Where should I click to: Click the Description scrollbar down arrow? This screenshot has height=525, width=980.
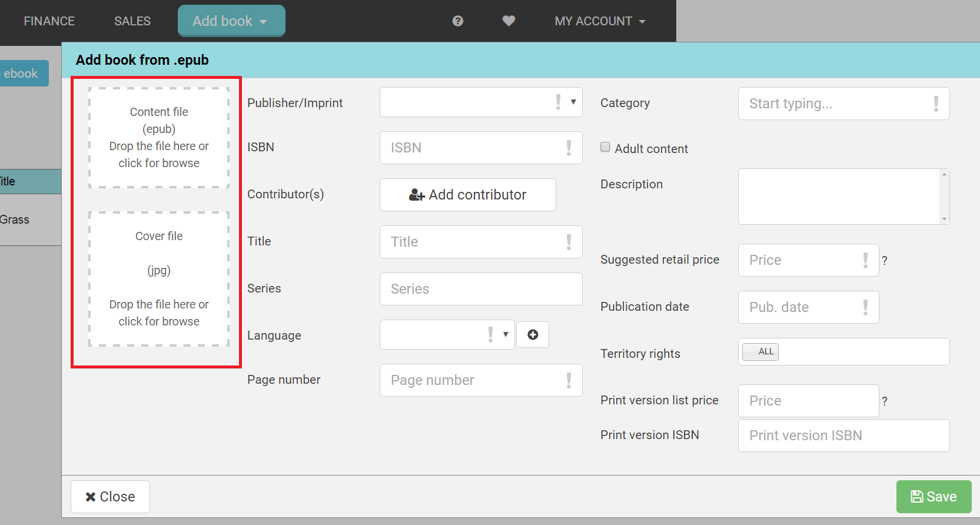pos(945,219)
